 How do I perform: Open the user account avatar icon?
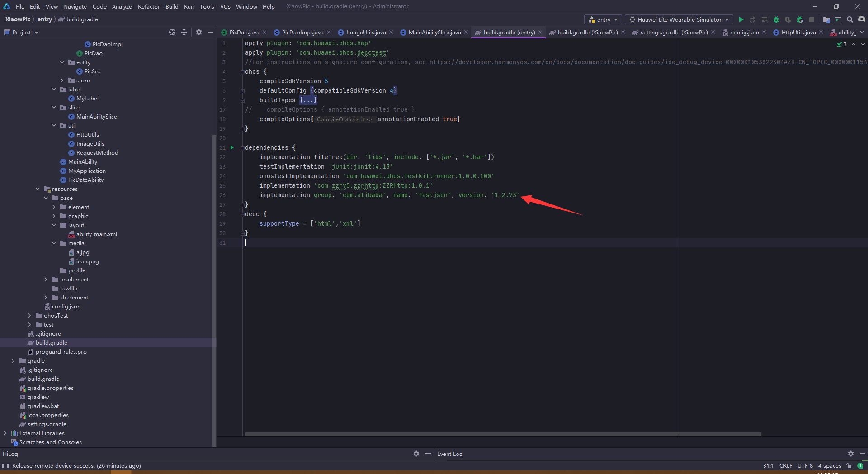tap(862, 19)
